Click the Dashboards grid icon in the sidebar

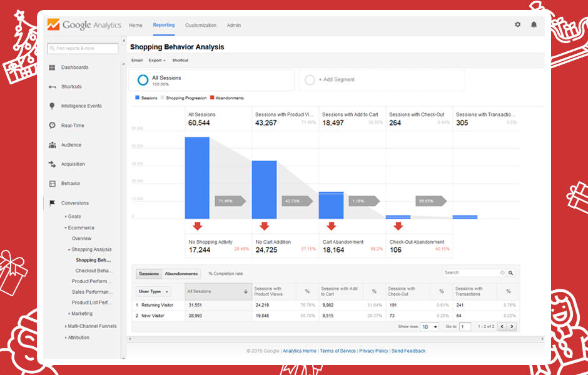(x=52, y=67)
